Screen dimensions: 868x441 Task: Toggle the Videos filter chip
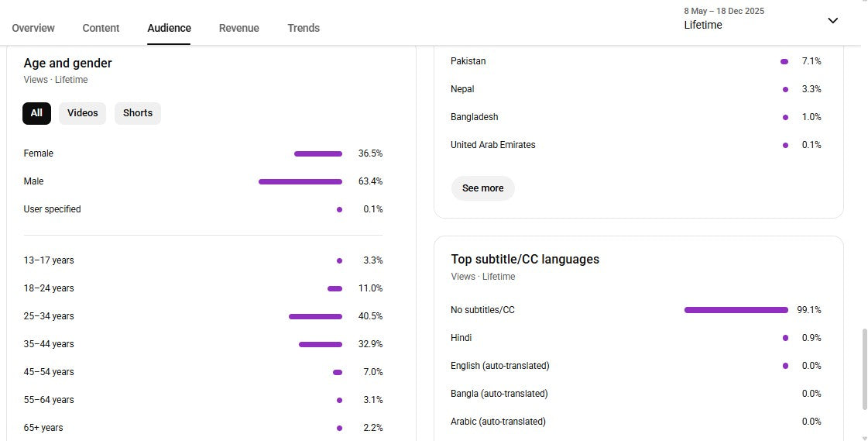coord(82,113)
